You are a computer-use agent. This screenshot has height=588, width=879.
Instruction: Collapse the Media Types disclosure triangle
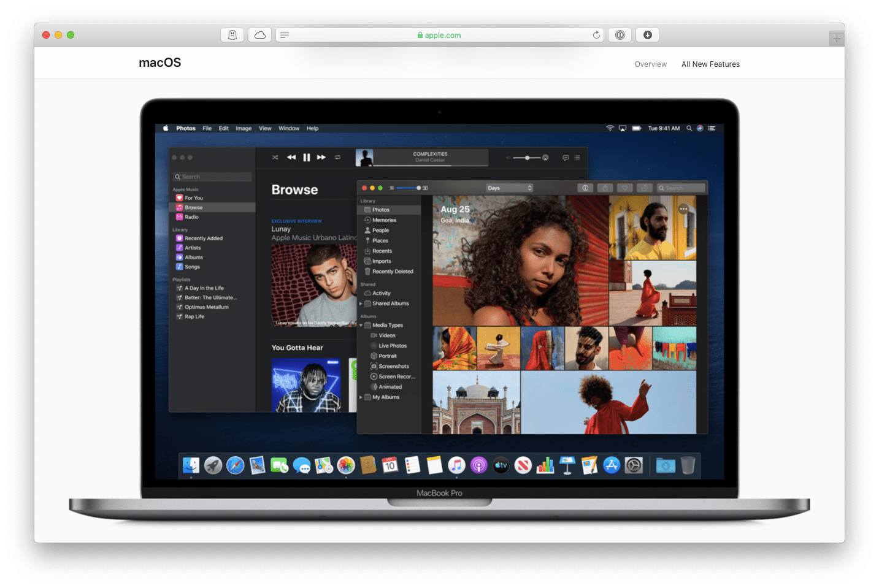pos(361,326)
